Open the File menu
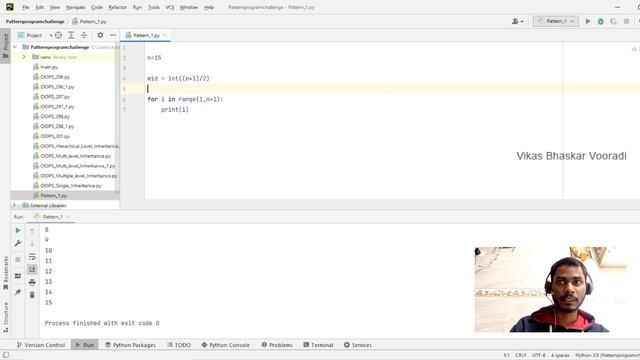Image resolution: width=640 pixels, height=360 pixels. tap(25, 7)
